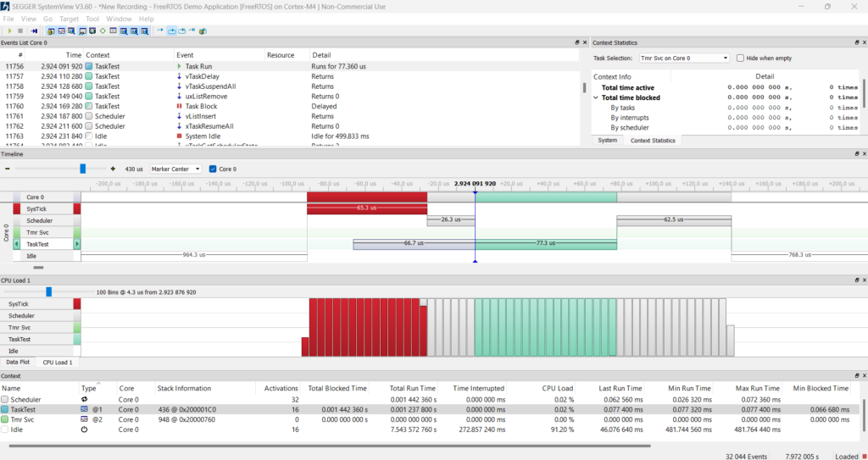This screenshot has width=868, height=460.
Task: Close the Events List Core 0 panel
Action: tap(585, 42)
